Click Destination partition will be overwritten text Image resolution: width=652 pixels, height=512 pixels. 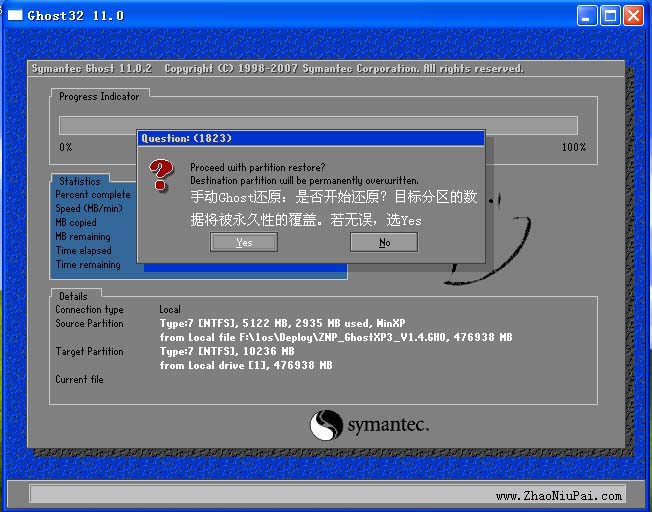point(304,181)
